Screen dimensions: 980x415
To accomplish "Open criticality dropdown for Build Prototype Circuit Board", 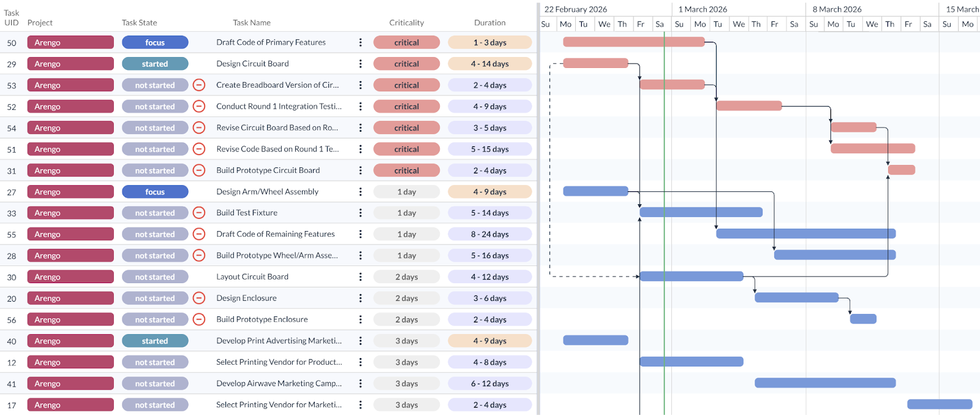I will [406, 170].
